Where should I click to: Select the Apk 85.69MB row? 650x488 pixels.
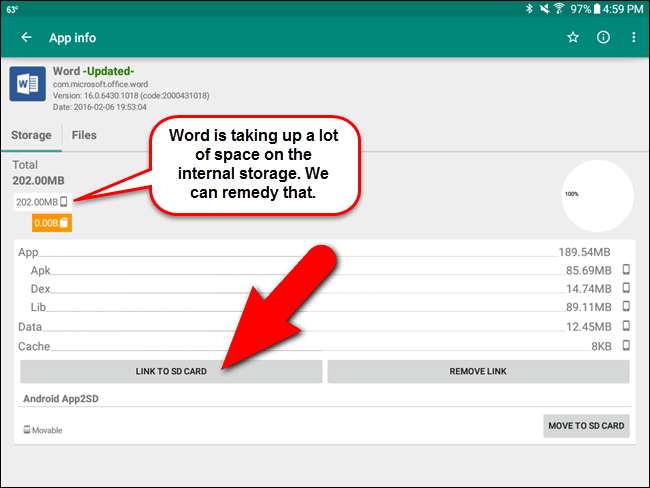tap(323, 270)
